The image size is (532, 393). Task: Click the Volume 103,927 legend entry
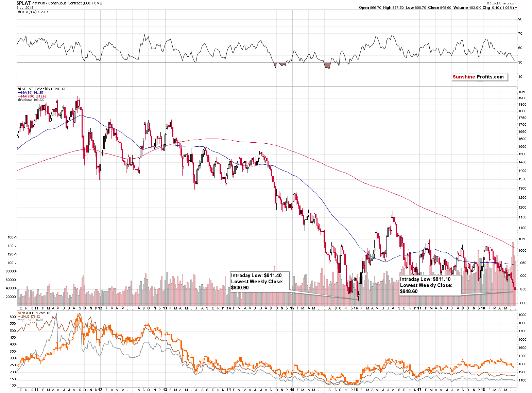(x=33, y=100)
